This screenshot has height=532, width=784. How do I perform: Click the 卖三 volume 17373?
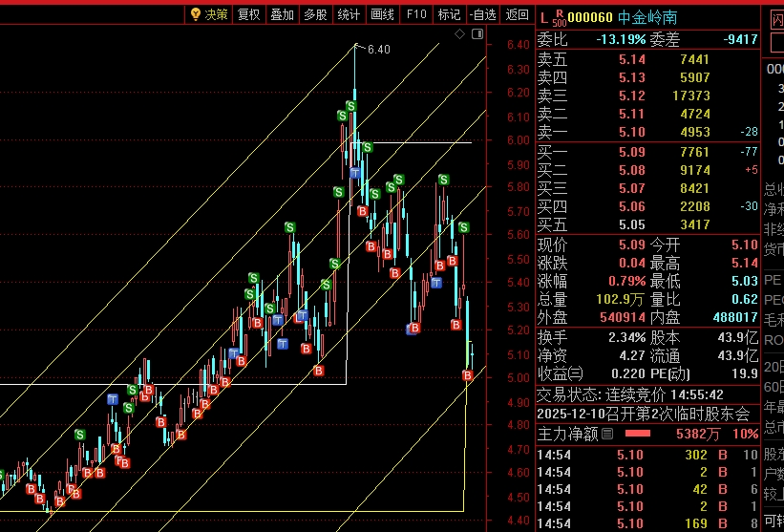pyautogui.click(x=691, y=96)
